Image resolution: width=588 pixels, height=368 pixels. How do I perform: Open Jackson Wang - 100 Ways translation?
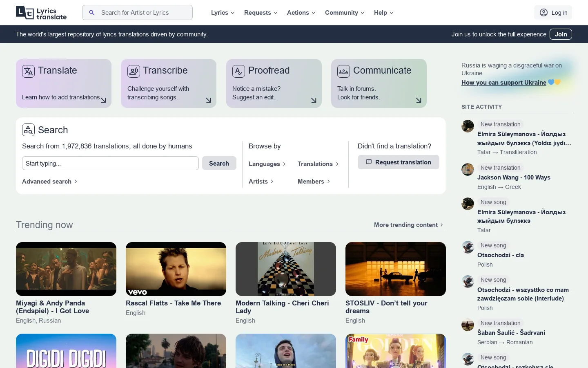click(514, 177)
